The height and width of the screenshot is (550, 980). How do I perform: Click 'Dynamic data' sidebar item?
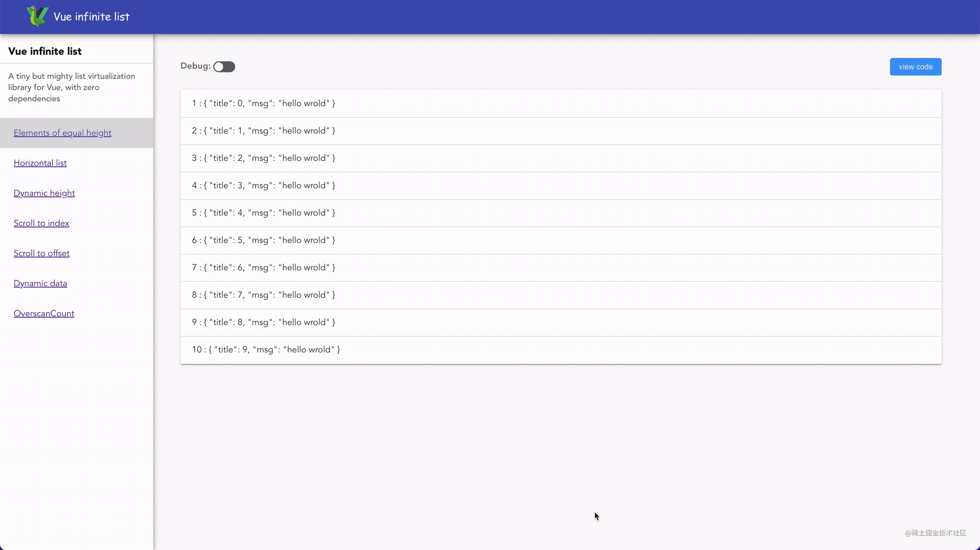(x=40, y=283)
